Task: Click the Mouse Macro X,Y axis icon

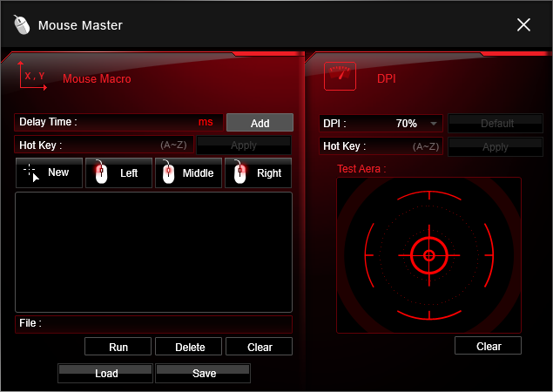Action: [31, 78]
